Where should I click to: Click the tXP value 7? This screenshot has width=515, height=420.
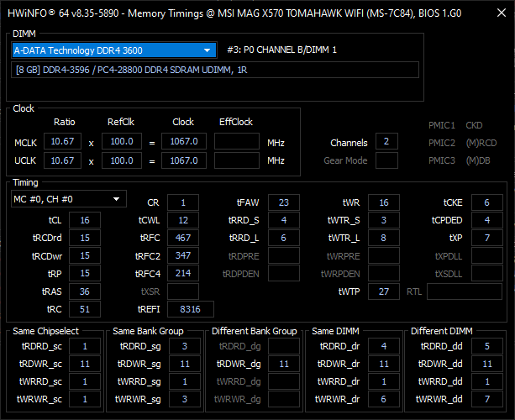[487, 238]
